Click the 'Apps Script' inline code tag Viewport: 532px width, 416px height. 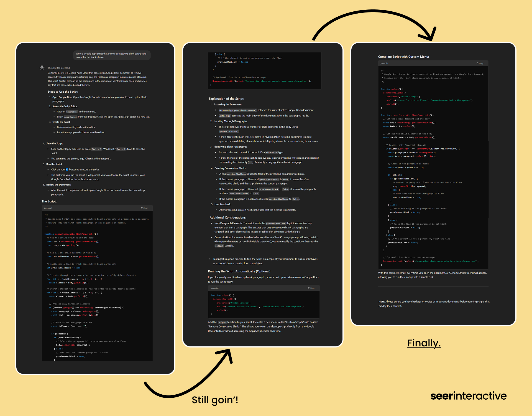(x=70, y=117)
